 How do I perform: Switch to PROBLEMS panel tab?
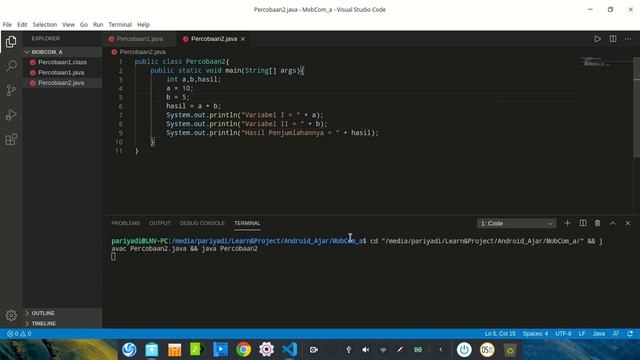tap(126, 223)
